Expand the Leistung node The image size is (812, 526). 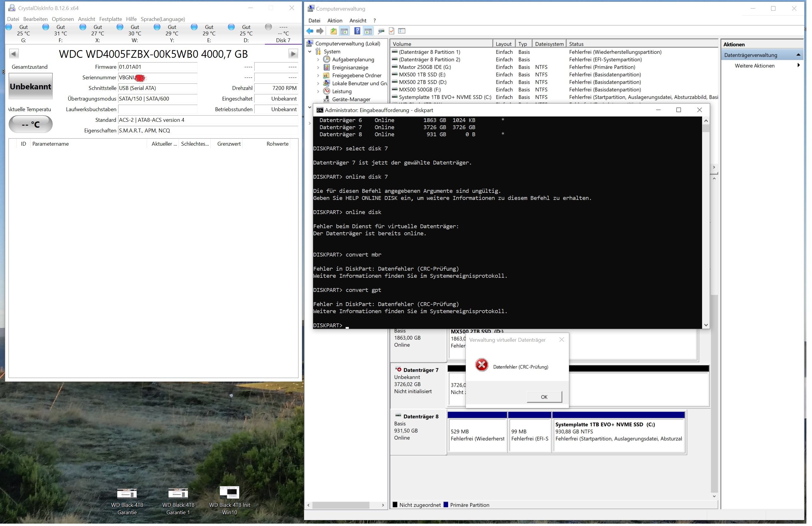coord(318,91)
